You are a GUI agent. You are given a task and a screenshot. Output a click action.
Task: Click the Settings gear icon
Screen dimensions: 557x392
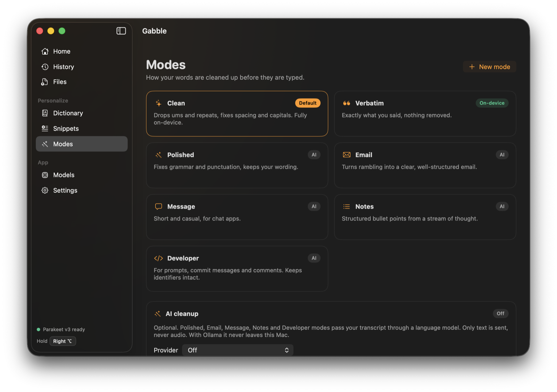tap(45, 190)
